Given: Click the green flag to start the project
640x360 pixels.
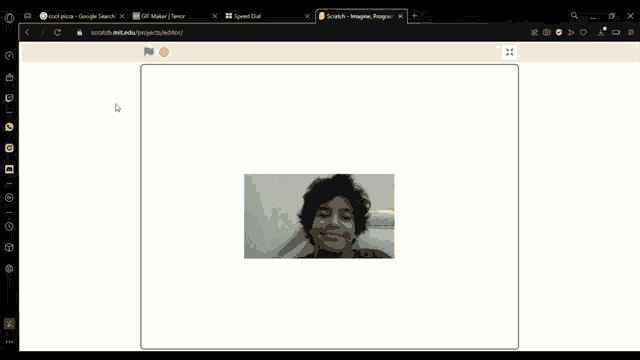Looking at the screenshot, I should click(x=149, y=52).
